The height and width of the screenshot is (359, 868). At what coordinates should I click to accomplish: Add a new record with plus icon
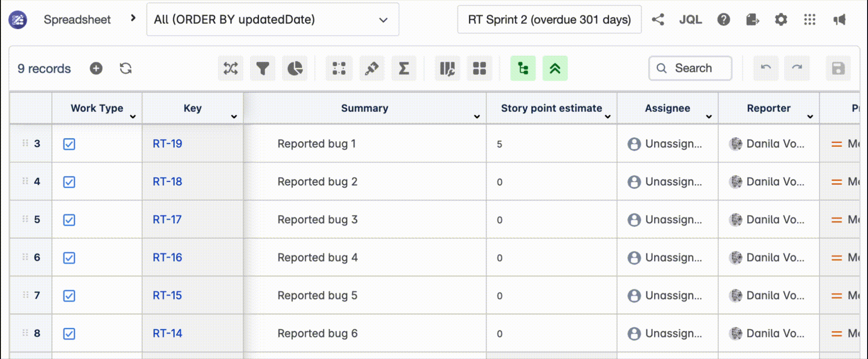tap(96, 68)
